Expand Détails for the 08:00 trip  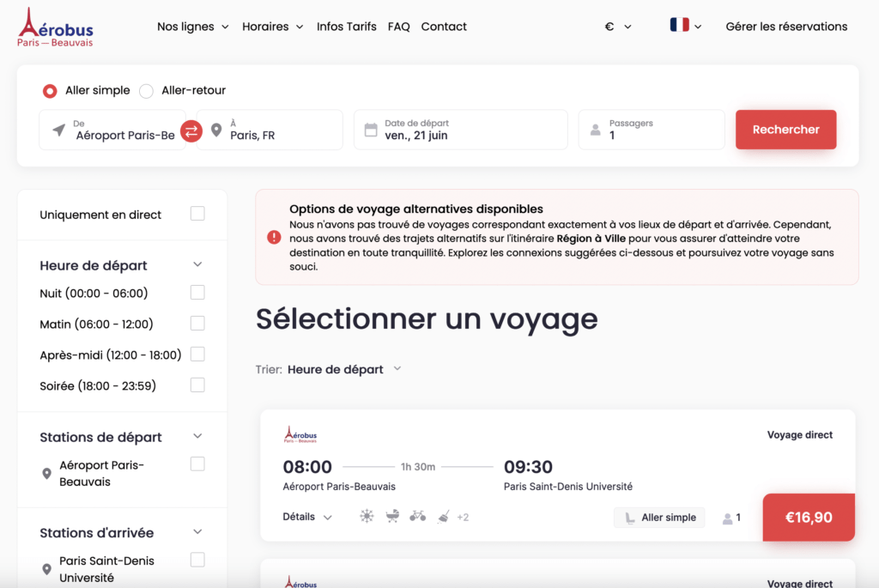click(x=307, y=517)
